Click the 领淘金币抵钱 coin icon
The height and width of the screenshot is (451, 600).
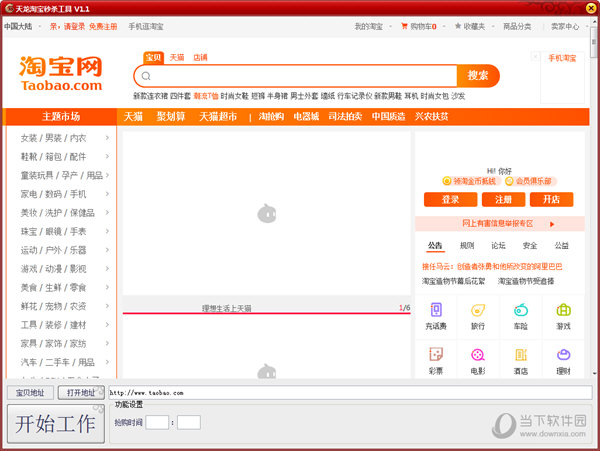coord(447,181)
